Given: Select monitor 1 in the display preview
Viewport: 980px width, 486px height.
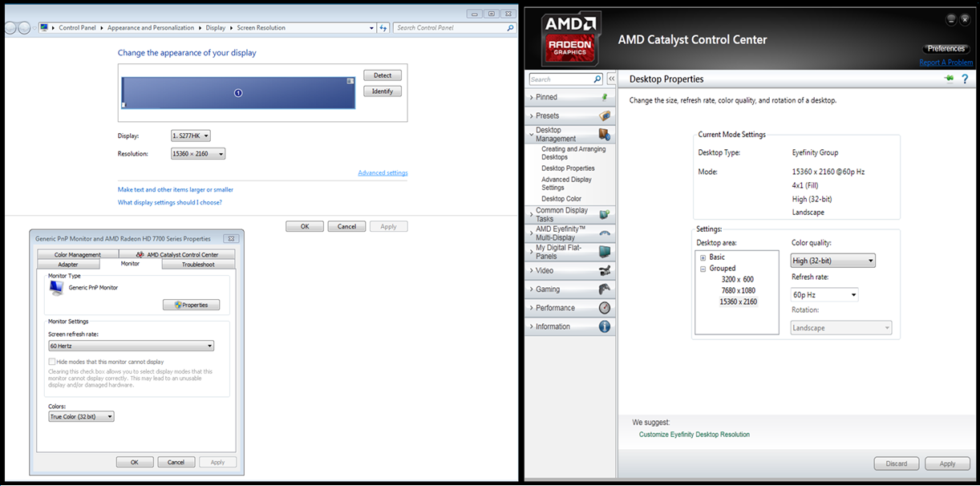Looking at the screenshot, I should (238, 93).
